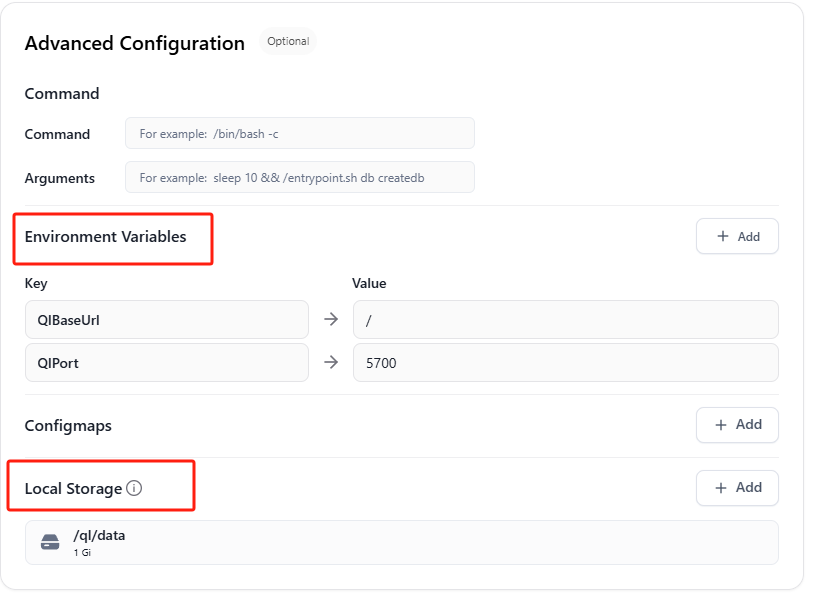Select the QlBaseUrl key field
This screenshot has width=813, height=605.
pyautogui.click(x=166, y=320)
